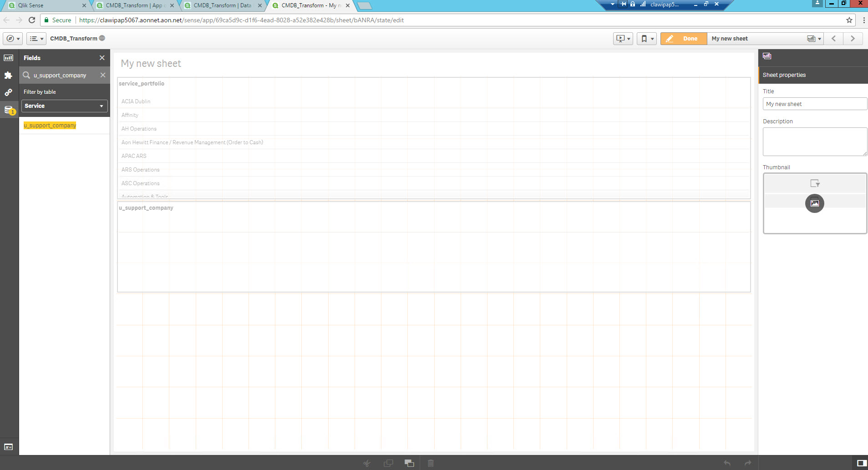Open the navigation compass menu

(13, 39)
